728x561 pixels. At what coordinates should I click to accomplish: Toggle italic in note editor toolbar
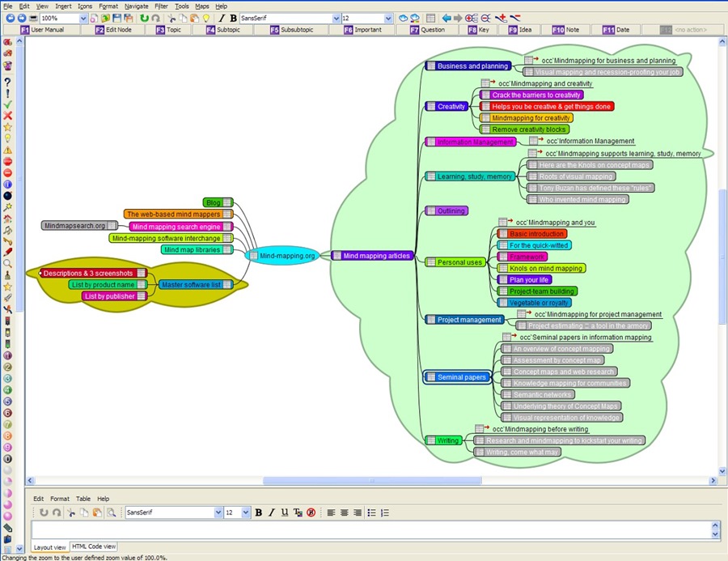point(272,512)
